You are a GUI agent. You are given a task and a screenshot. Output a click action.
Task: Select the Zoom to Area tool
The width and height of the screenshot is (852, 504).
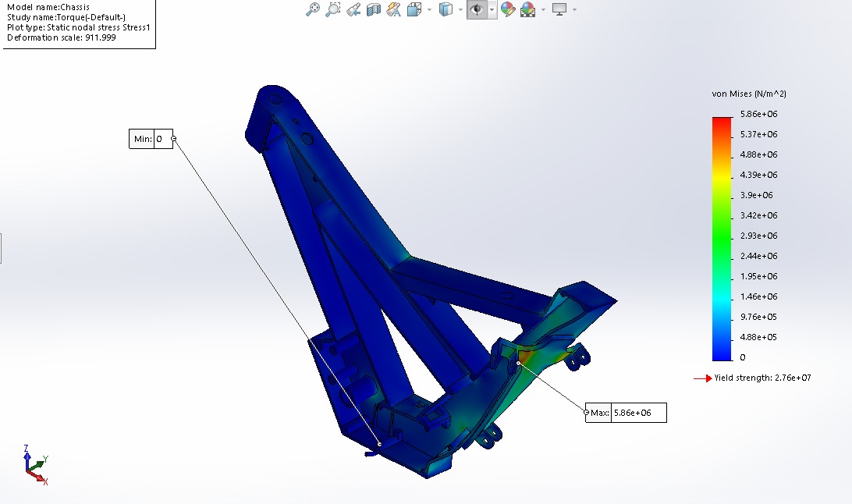click(332, 9)
